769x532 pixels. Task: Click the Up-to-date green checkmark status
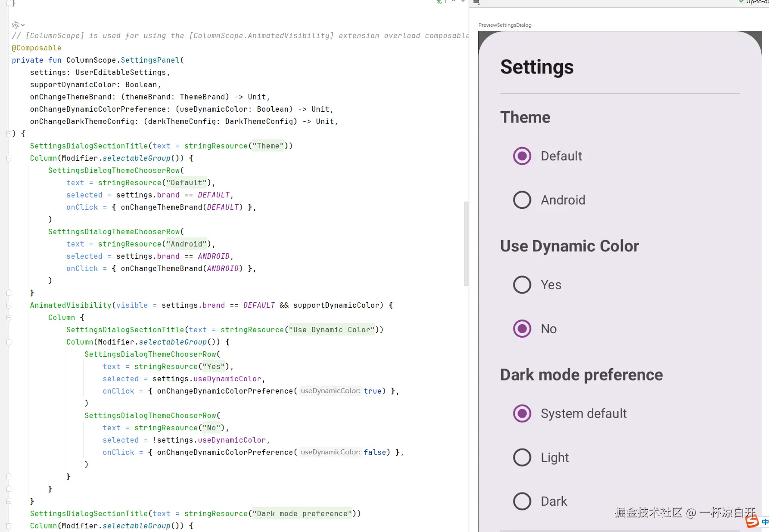742,2
